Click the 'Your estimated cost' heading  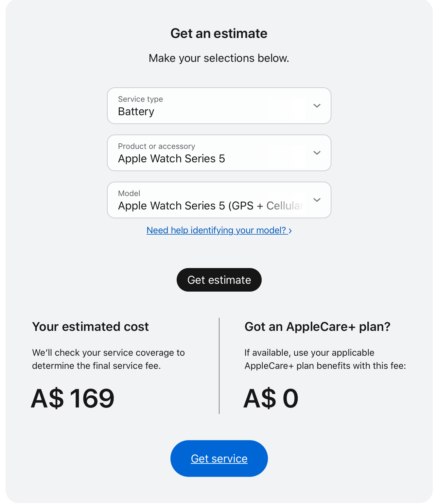coord(90,327)
